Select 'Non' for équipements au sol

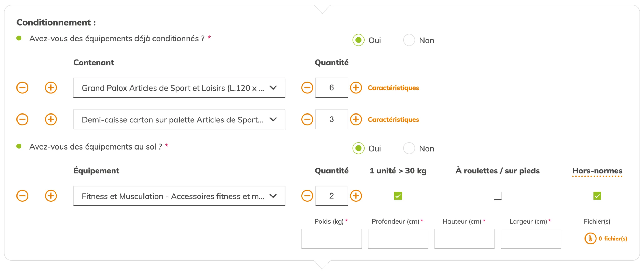pos(409,148)
